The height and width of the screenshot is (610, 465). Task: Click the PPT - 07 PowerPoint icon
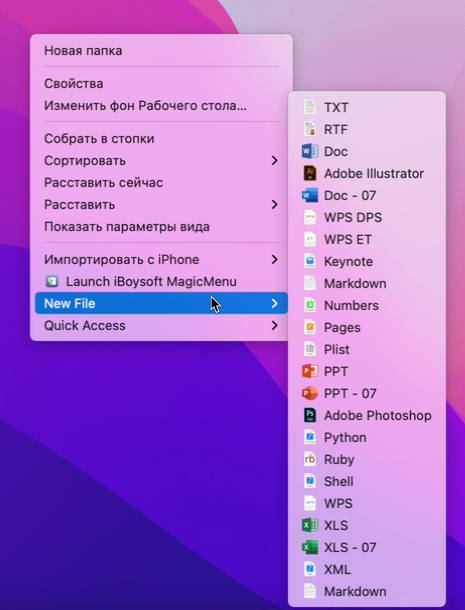[310, 393]
